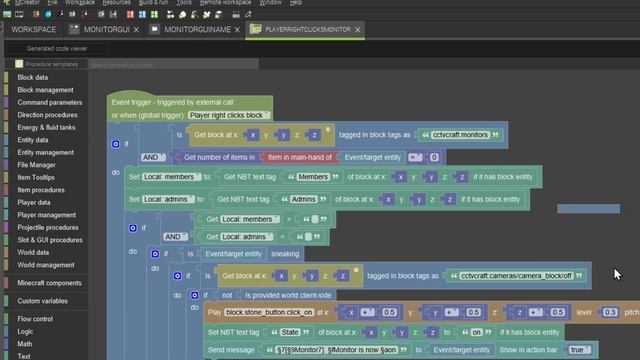Click the 'State' NBT tag text field
The height and width of the screenshot is (360, 640).
tap(290, 332)
